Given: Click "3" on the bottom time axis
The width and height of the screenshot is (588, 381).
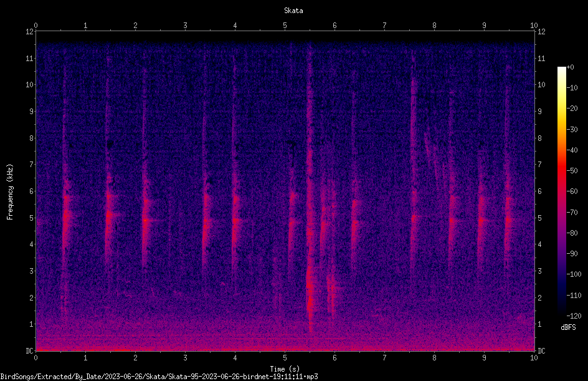Looking at the screenshot, I should pyautogui.click(x=185, y=358).
